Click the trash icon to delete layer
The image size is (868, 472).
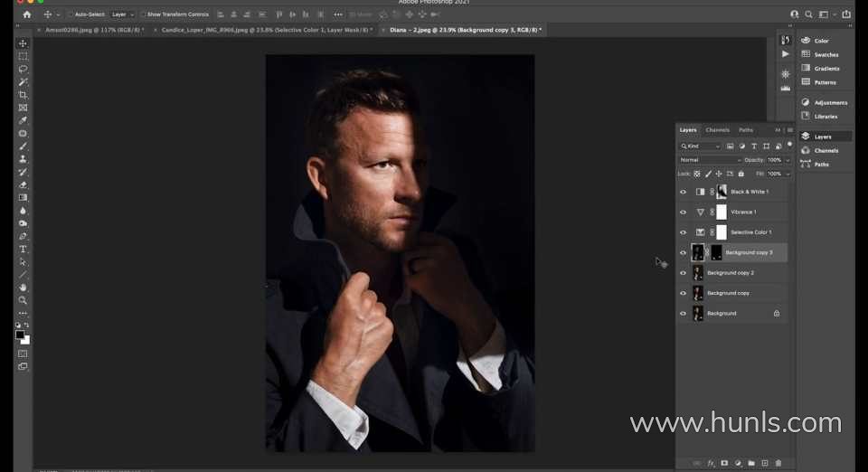click(778, 463)
